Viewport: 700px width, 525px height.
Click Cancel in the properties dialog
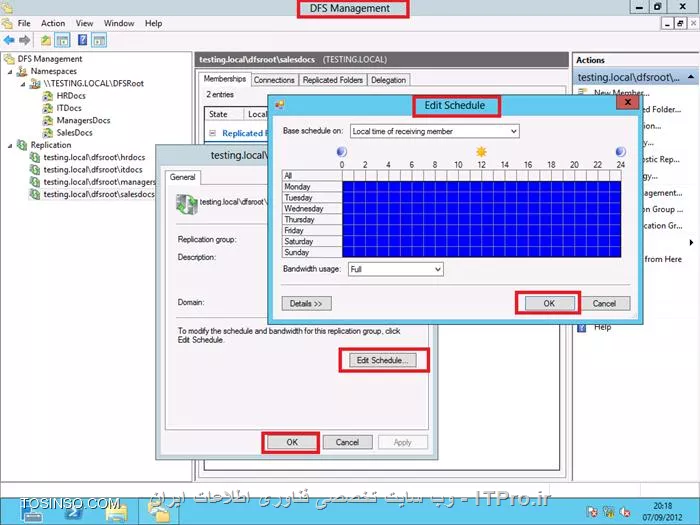pyautogui.click(x=347, y=442)
